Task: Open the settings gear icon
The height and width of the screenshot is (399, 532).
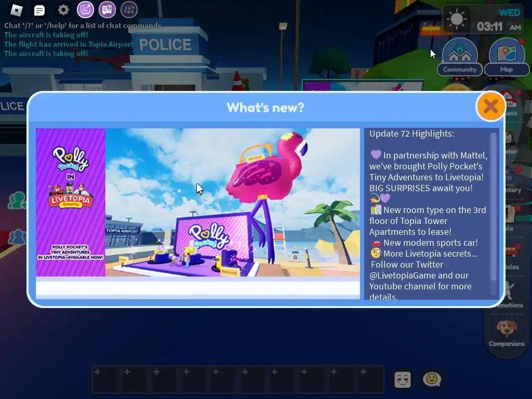Action: click(x=63, y=10)
